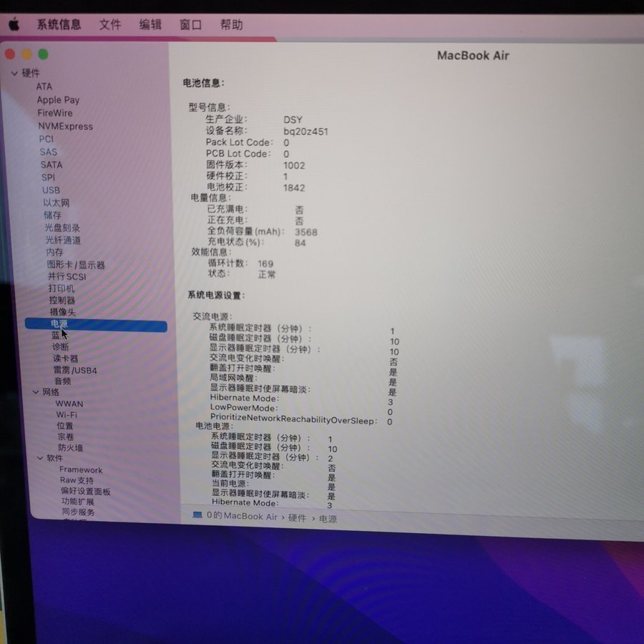Select FireWire in the sidebar
This screenshot has width=644, height=644.
55,113
